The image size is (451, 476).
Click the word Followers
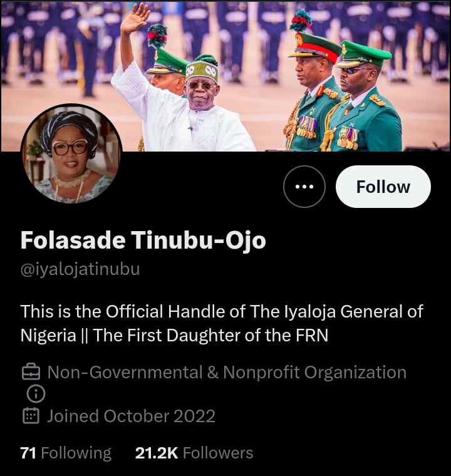218,453
